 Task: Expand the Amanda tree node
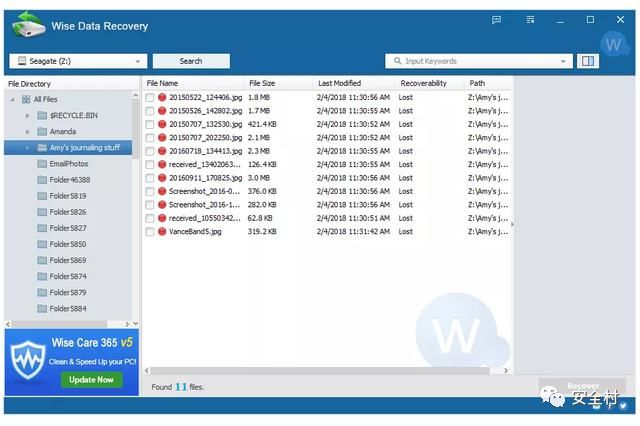[27, 132]
